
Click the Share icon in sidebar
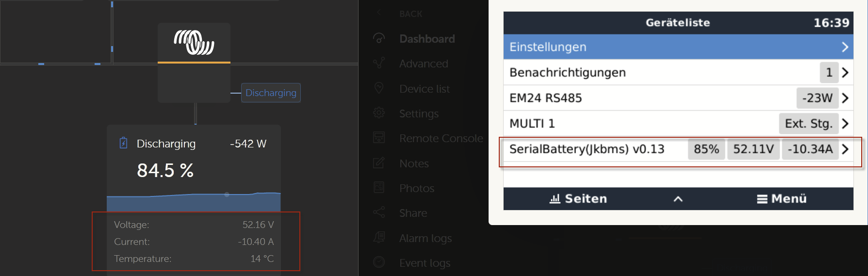[x=379, y=212]
